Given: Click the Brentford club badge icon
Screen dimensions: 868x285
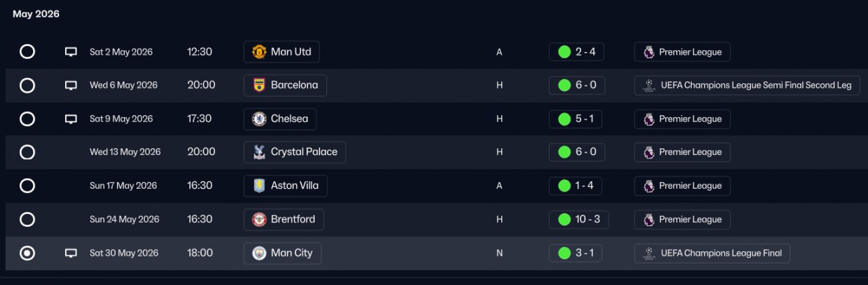Looking at the screenshot, I should tap(258, 219).
